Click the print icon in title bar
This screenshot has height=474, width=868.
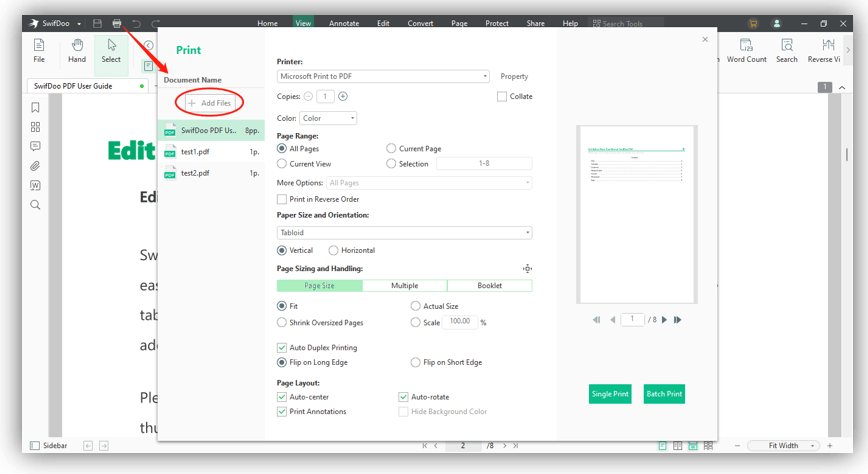click(117, 23)
